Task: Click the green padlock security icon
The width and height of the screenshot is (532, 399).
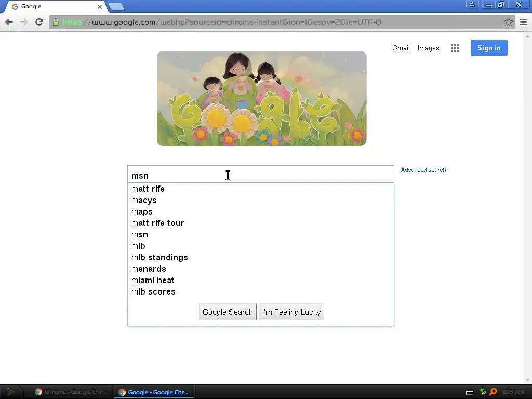Action: (56, 22)
